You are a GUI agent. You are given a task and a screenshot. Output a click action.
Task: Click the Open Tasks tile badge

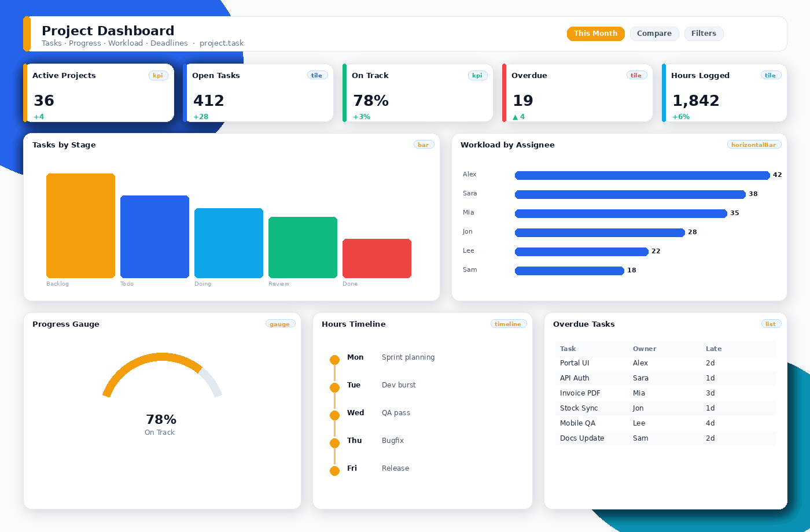click(x=316, y=75)
